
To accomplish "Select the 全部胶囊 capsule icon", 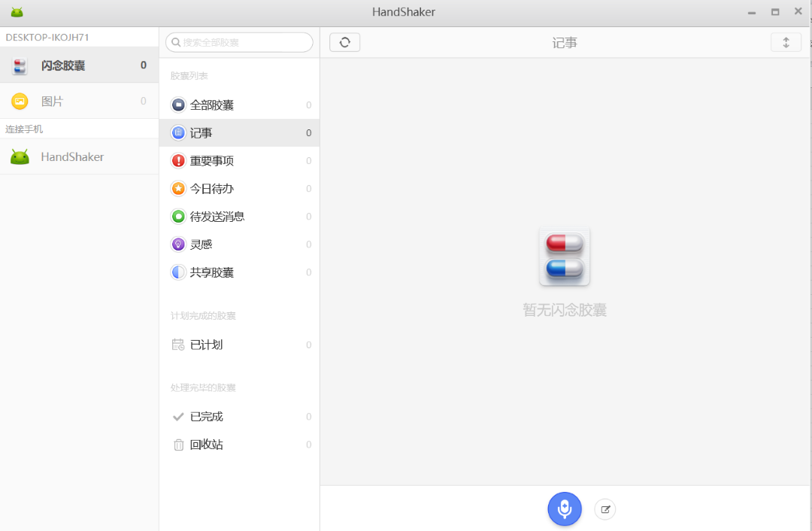I will [178, 105].
